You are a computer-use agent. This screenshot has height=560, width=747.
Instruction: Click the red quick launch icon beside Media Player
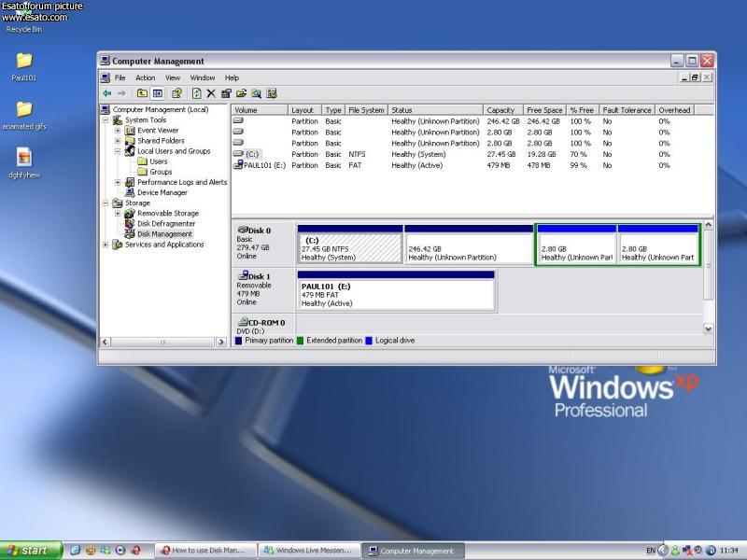[x=135, y=551]
